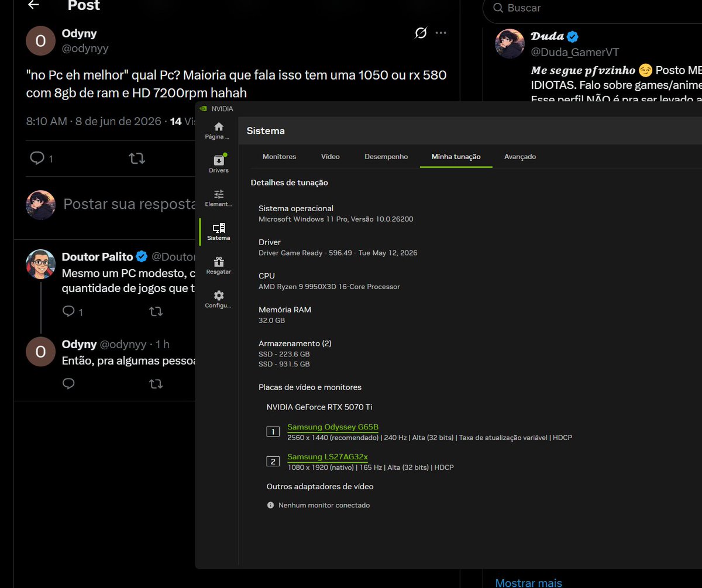Click Doutor Palito's verified badge
This screenshot has width=702, height=588.
[x=142, y=256]
